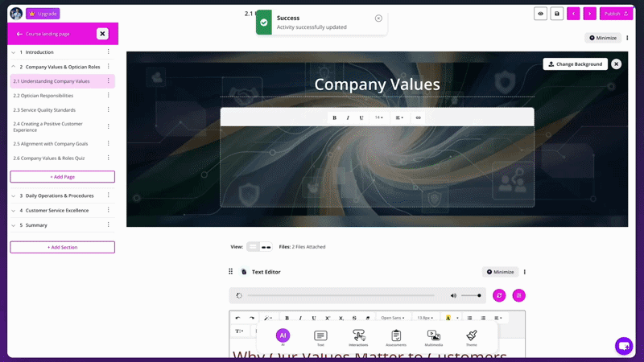Open the Multimedia tool

[x=434, y=338]
